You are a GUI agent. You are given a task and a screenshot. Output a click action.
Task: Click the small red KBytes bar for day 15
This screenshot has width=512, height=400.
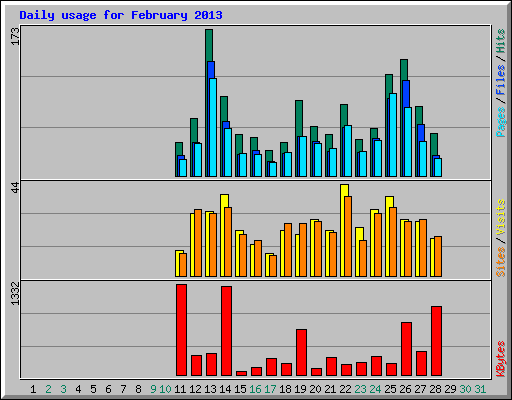241,373
